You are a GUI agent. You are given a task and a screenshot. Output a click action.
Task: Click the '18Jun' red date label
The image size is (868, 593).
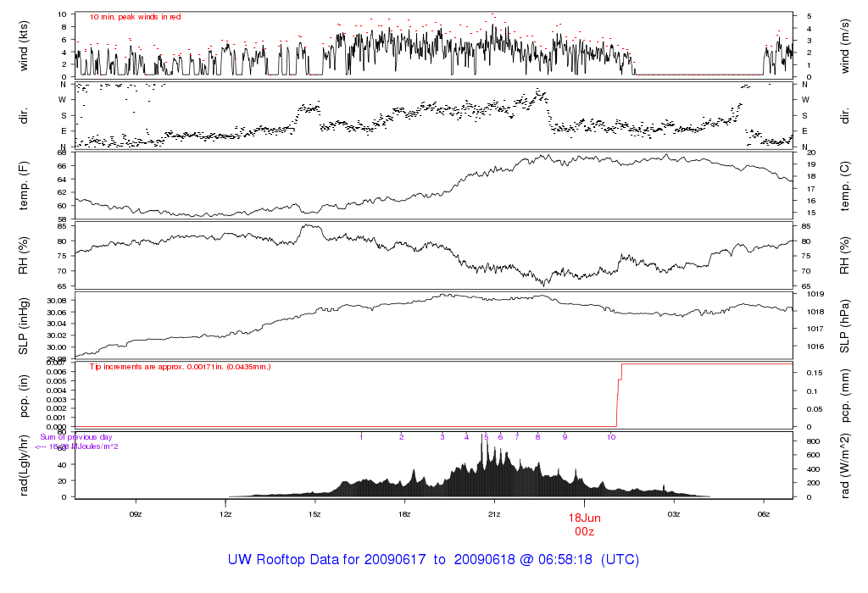pyautogui.click(x=584, y=518)
